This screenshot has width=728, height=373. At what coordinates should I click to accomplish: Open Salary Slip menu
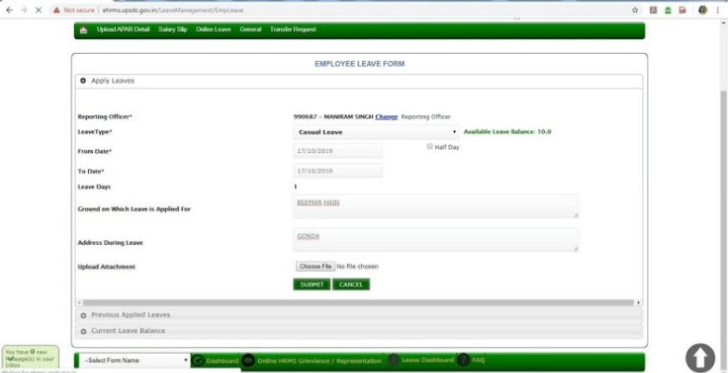click(x=173, y=29)
